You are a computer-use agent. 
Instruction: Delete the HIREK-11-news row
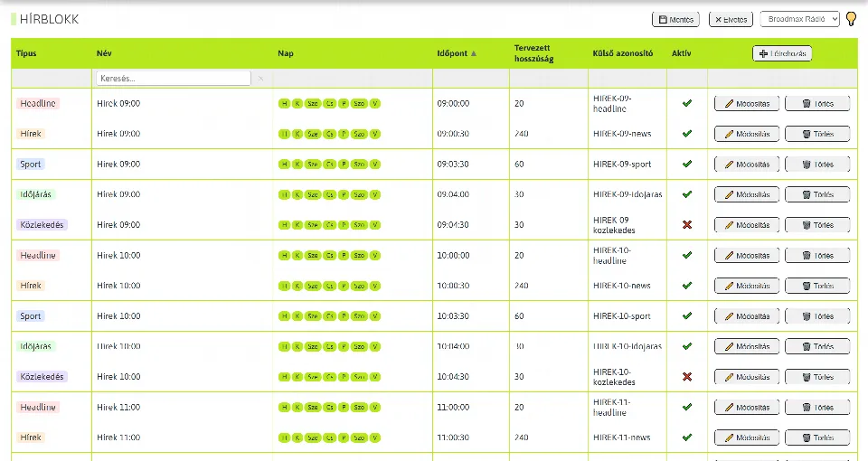click(817, 437)
